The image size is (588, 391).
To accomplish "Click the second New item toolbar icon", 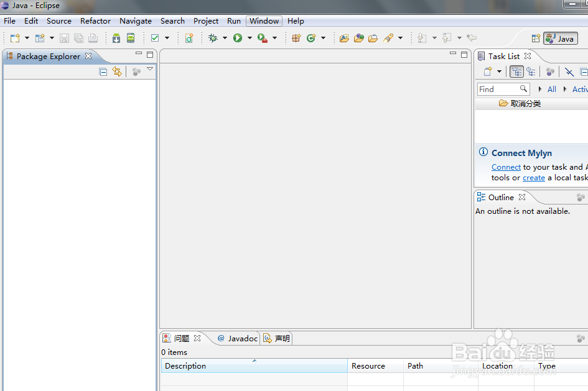I will 40,38.
